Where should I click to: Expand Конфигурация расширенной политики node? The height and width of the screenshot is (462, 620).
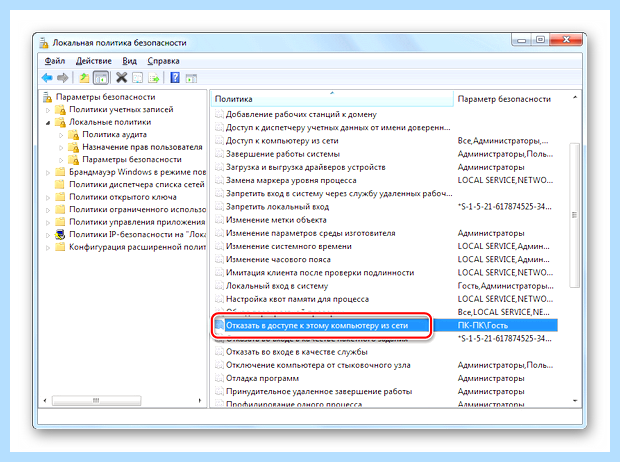point(48,248)
